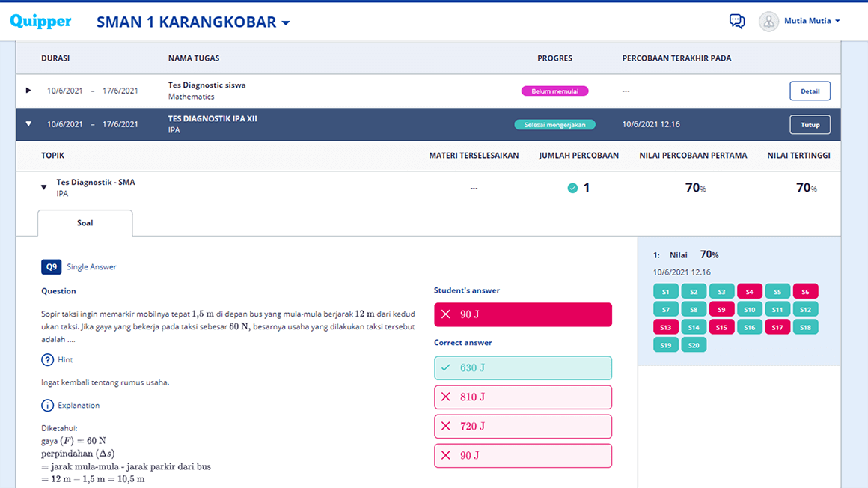Click the green checkmark attempt icon
Viewport: 868px width, 488px height.
tap(572, 188)
